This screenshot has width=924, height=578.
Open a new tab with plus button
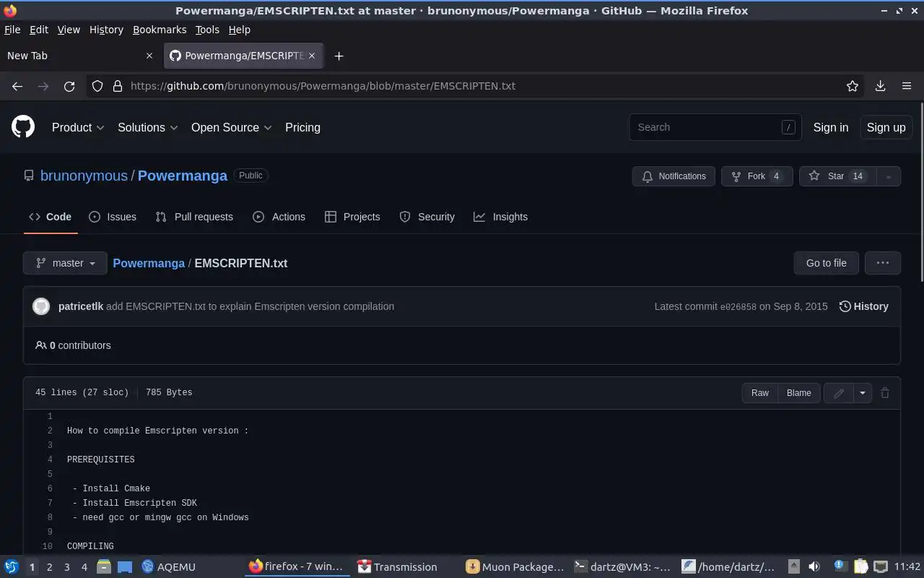coord(339,56)
